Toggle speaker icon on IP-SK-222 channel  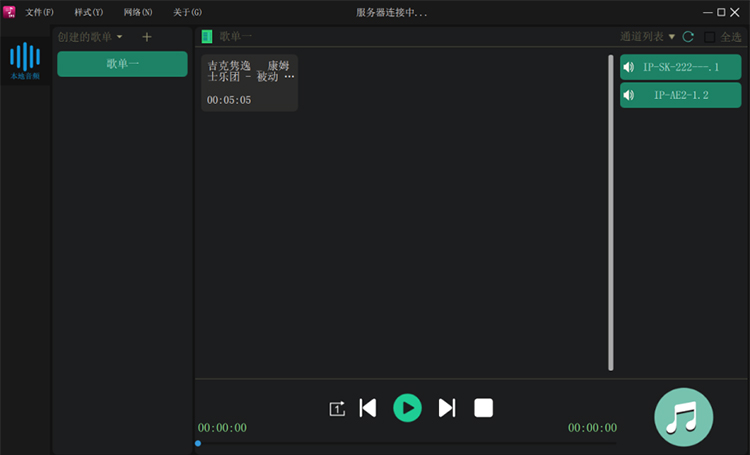pyautogui.click(x=629, y=68)
